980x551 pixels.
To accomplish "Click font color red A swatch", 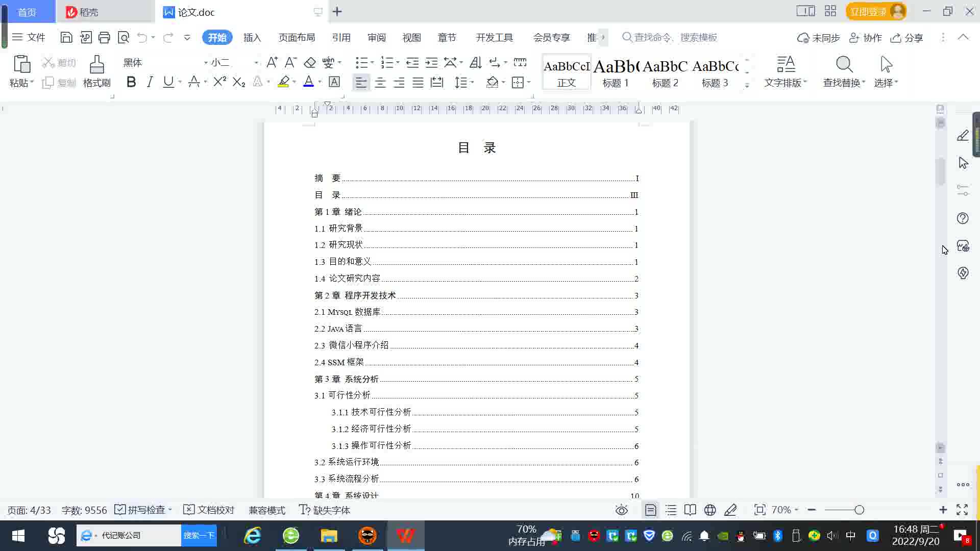I will point(308,82).
